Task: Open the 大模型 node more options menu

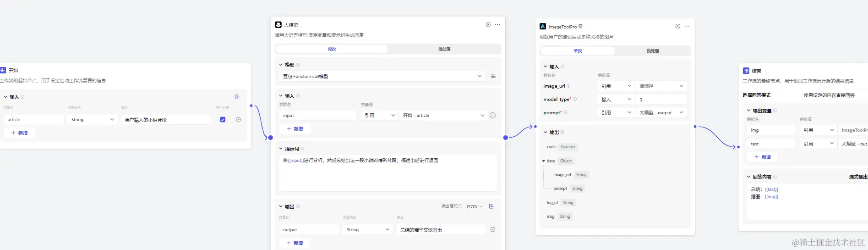Action: (x=497, y=25)
